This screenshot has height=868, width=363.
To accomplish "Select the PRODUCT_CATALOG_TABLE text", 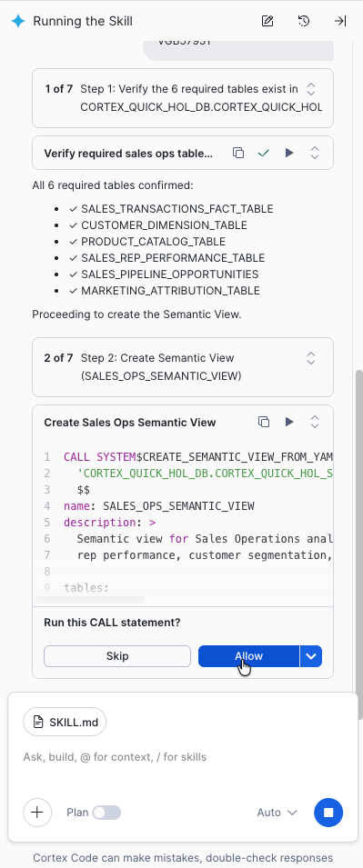I will pyautogui.click(x=154, y=242).
